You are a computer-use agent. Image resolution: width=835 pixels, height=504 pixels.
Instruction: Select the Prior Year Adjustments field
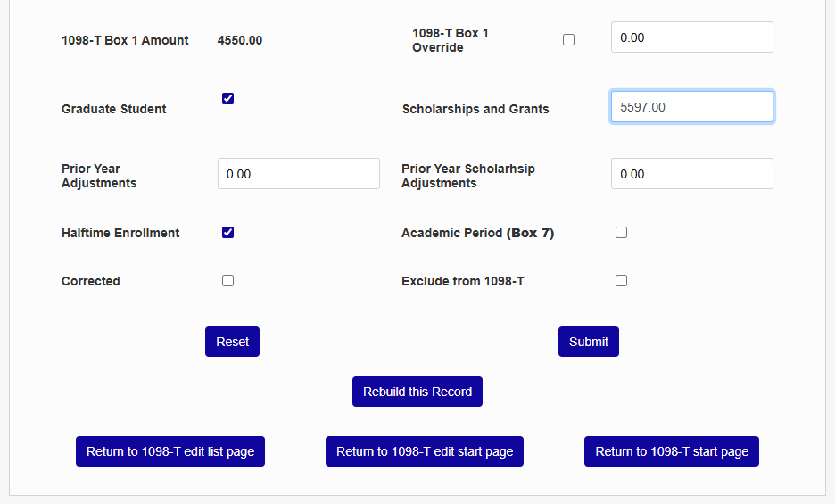coord(298,174)
